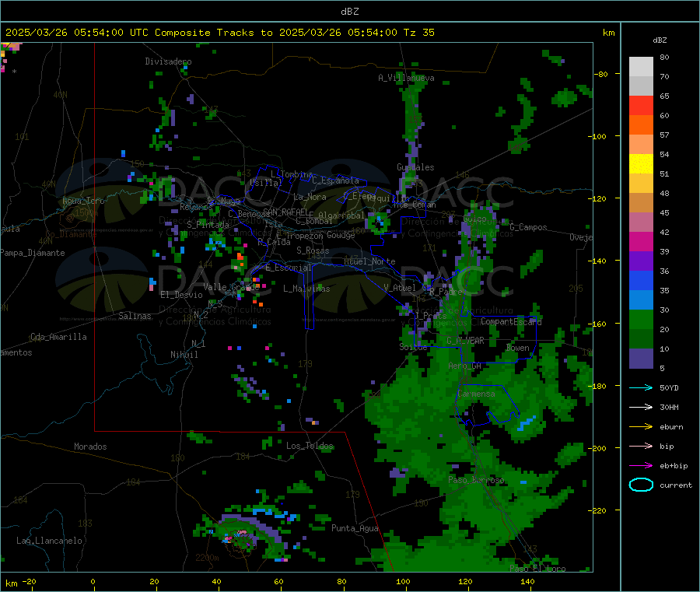Click the 0 km tick on bottom axis
The height and width of the screenshot is (592, 700).
[x=93, y=581]
